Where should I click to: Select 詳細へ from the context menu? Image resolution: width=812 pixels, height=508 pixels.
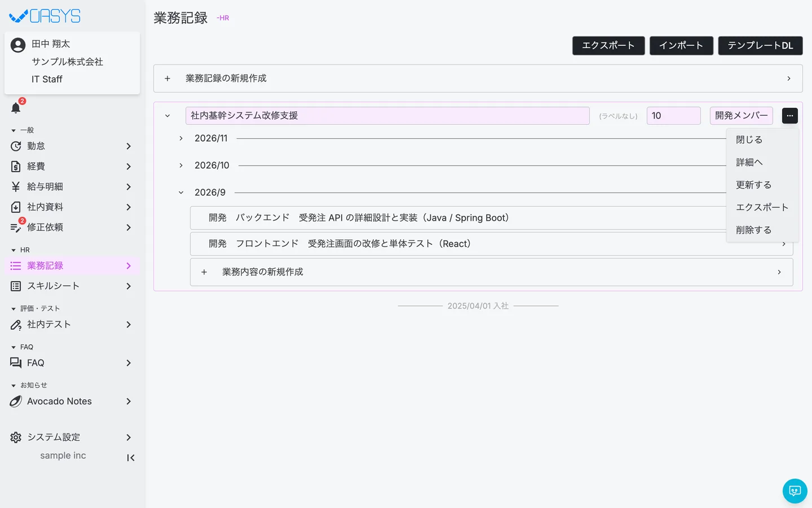762,162
